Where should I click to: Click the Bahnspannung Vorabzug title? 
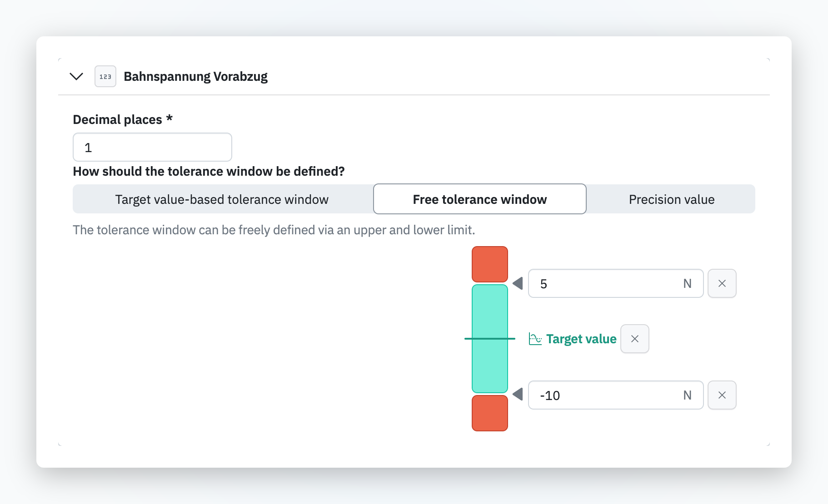195,76
